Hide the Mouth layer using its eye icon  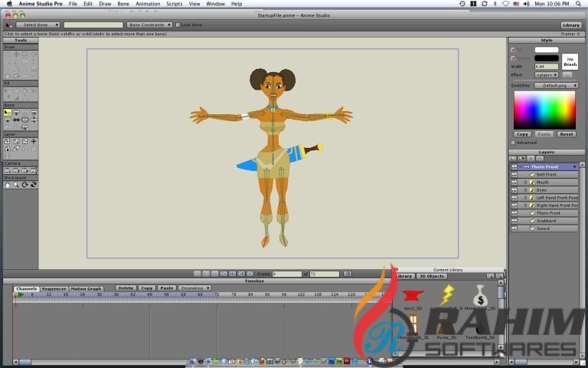[x=514, y=182]
